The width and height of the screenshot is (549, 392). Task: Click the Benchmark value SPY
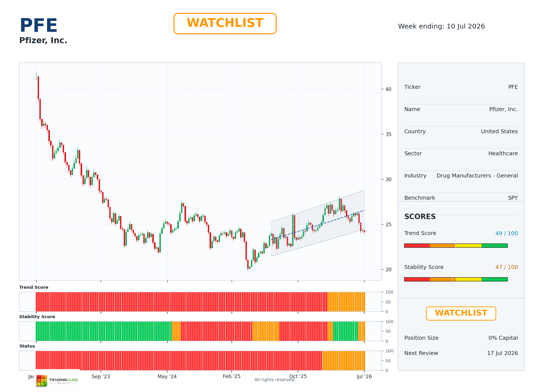pyautogui.click(x=513, y=198)
